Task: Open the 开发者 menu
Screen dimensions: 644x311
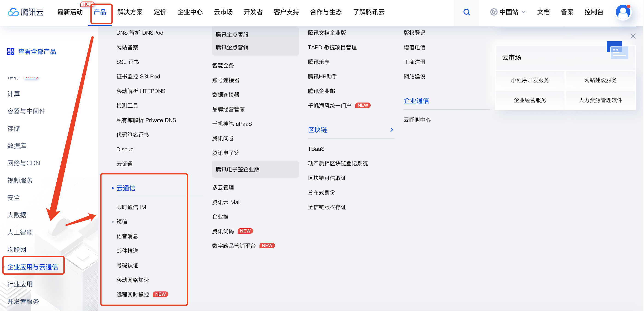Action: click(x=253, y=12)
